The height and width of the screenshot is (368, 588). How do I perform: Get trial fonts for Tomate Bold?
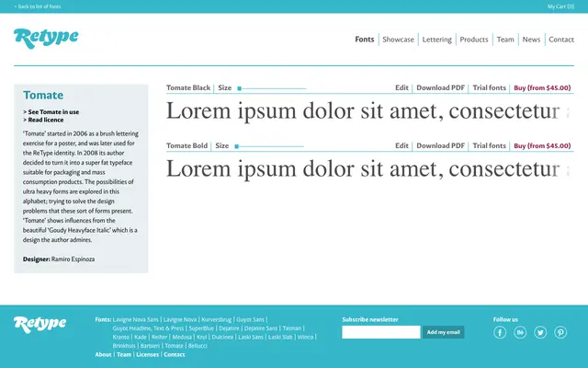pyautogui.click(x=489, y=145)
